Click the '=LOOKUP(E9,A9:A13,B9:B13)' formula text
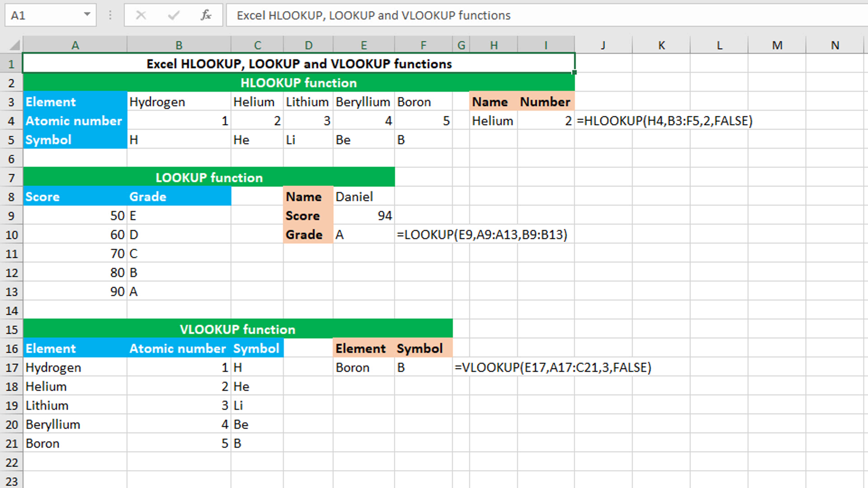This screenshot has height=488, width=868. tap(482, 235)
